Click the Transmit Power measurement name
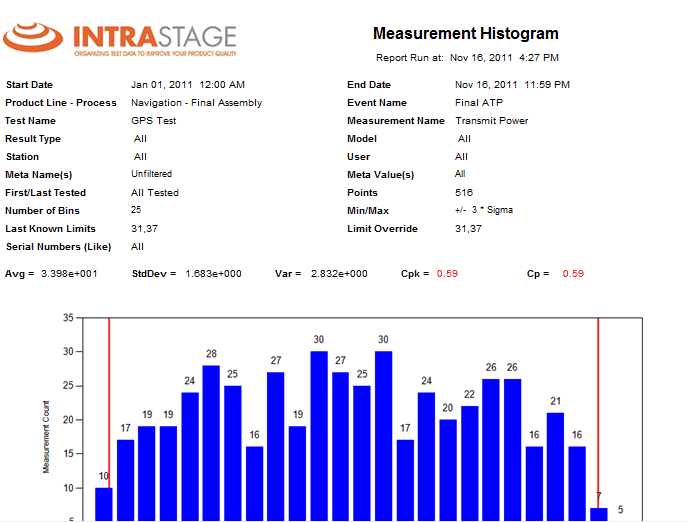The width and height of the screenshot is (689, 522). coord(491,121)
